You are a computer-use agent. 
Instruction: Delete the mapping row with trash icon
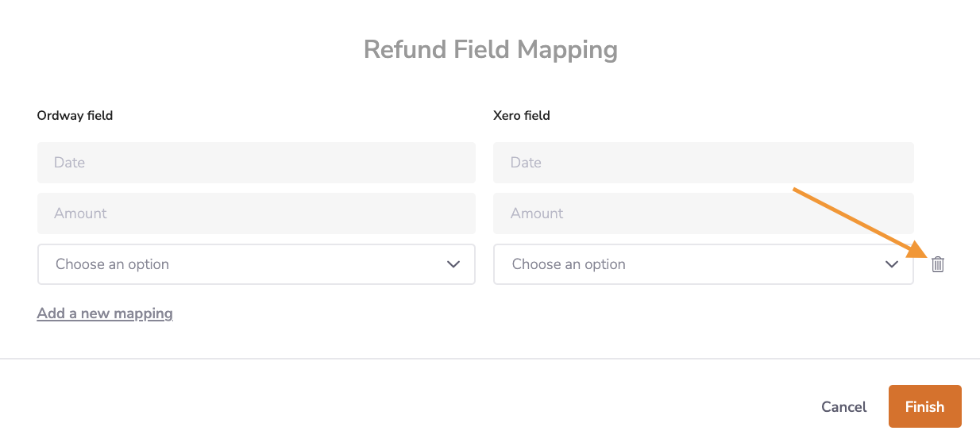coord(938,264)
